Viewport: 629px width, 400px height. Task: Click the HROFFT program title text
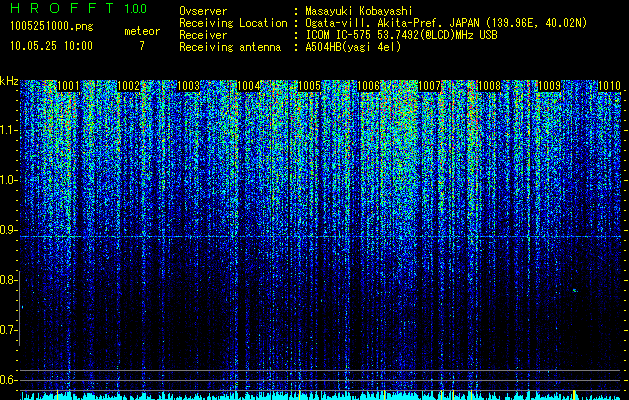(x=63, y=8)
